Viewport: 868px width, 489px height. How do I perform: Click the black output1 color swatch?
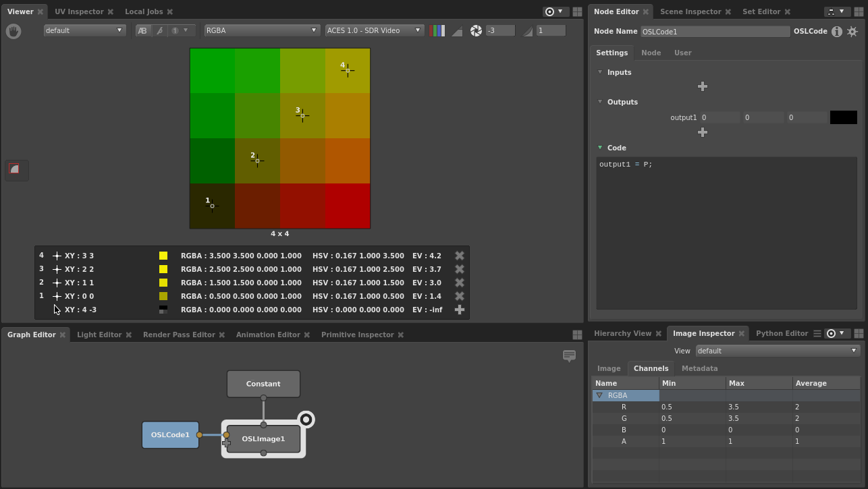tap(843, 117)
